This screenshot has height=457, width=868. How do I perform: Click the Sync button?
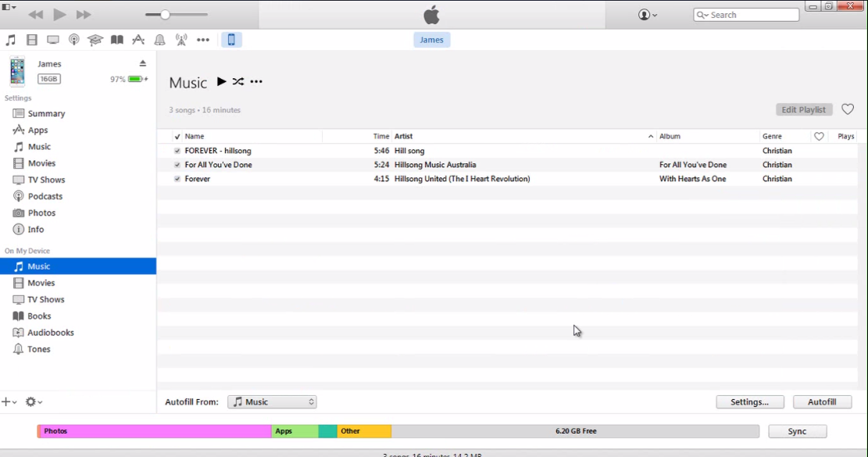tap(797, 431)
